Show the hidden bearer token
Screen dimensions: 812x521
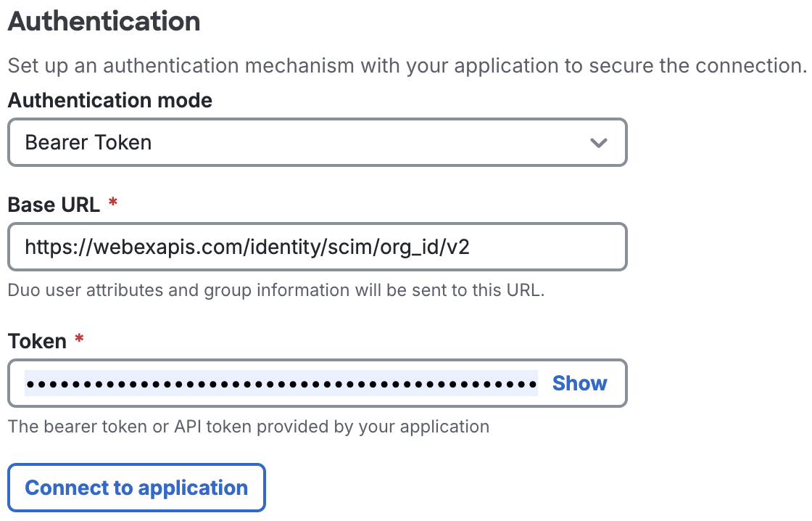coord(579,383)
